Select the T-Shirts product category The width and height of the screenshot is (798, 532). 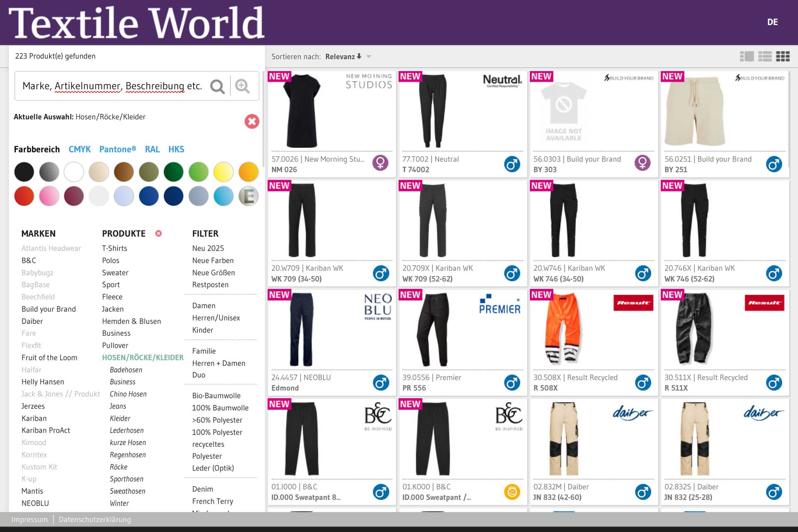click(x=115, y=249)
